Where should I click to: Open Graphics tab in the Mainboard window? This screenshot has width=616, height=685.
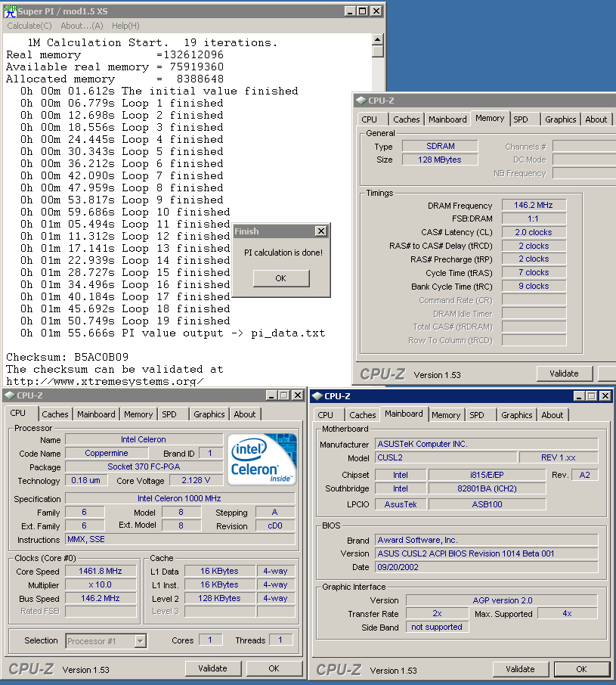[516, 415]
